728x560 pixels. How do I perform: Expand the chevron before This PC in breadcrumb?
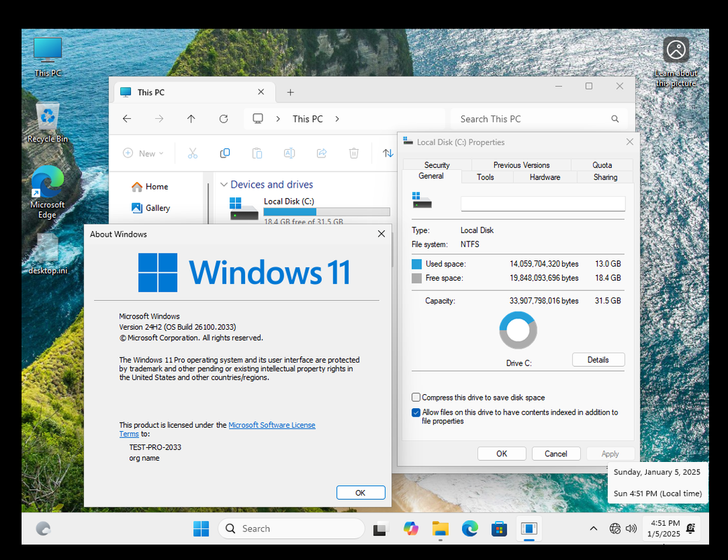point(278,119)
